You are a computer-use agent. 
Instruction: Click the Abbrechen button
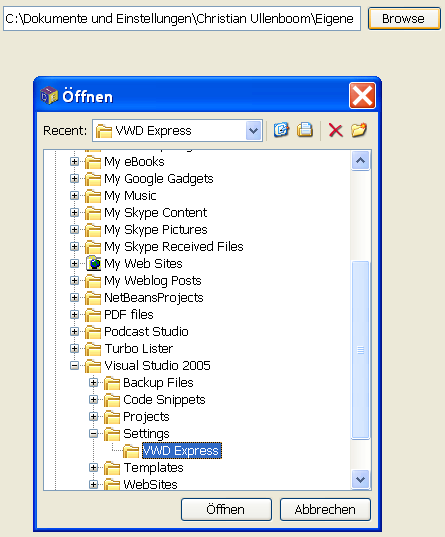[325, 510]
